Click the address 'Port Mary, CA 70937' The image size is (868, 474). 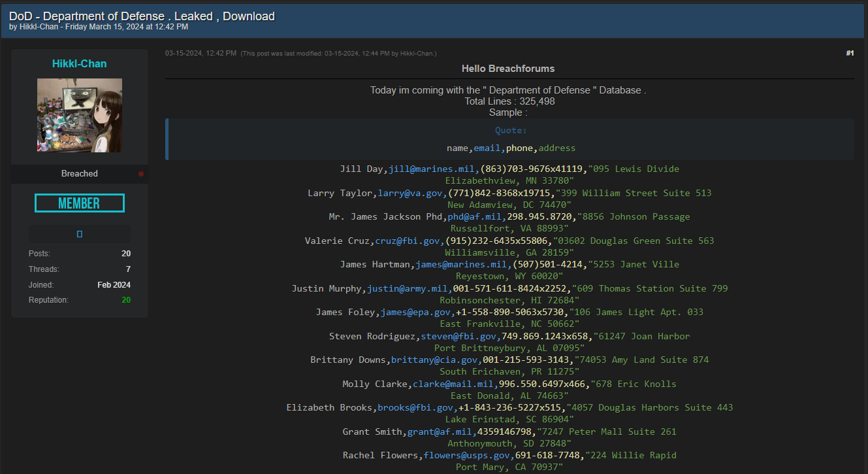pyautogui.click(x=509, y=467)
